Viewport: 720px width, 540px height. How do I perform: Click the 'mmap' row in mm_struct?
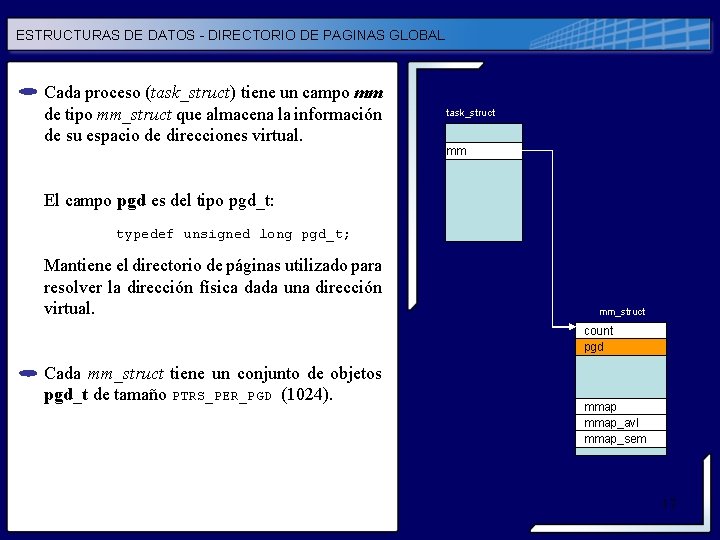click(621, 407)
